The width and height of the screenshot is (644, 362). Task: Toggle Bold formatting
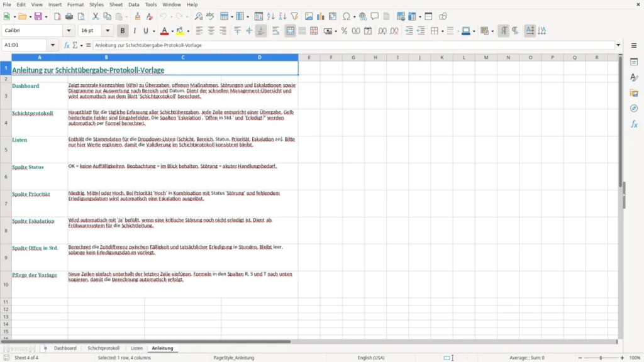123,31
